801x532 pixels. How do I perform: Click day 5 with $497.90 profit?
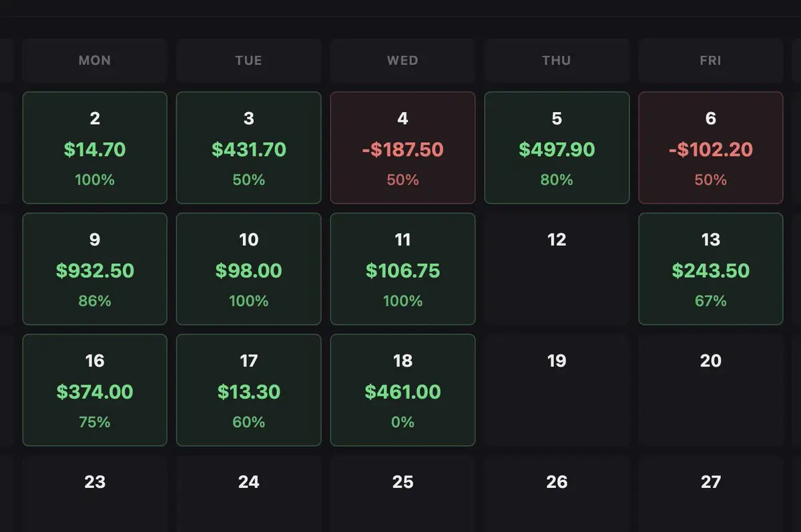[x=557, y=148]
